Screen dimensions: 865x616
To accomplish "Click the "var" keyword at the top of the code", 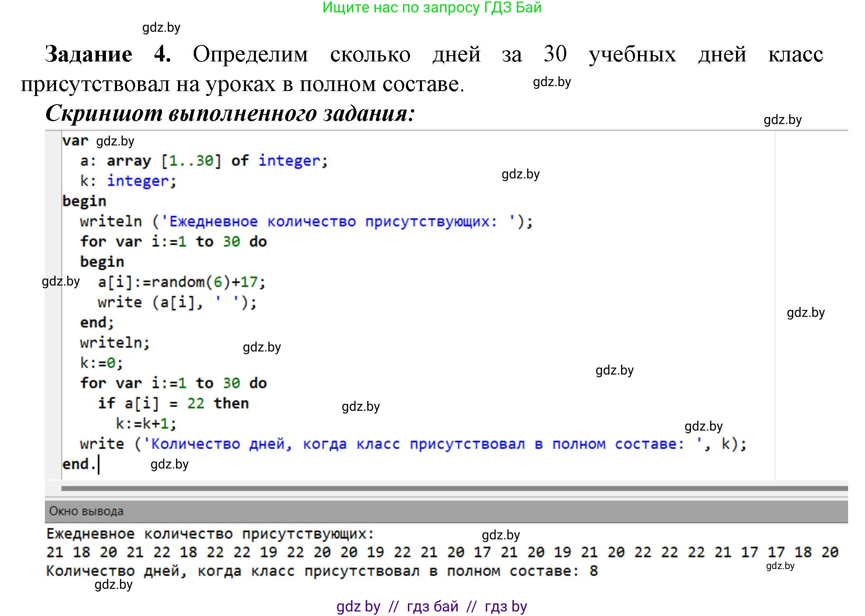I will coord(75,140).
